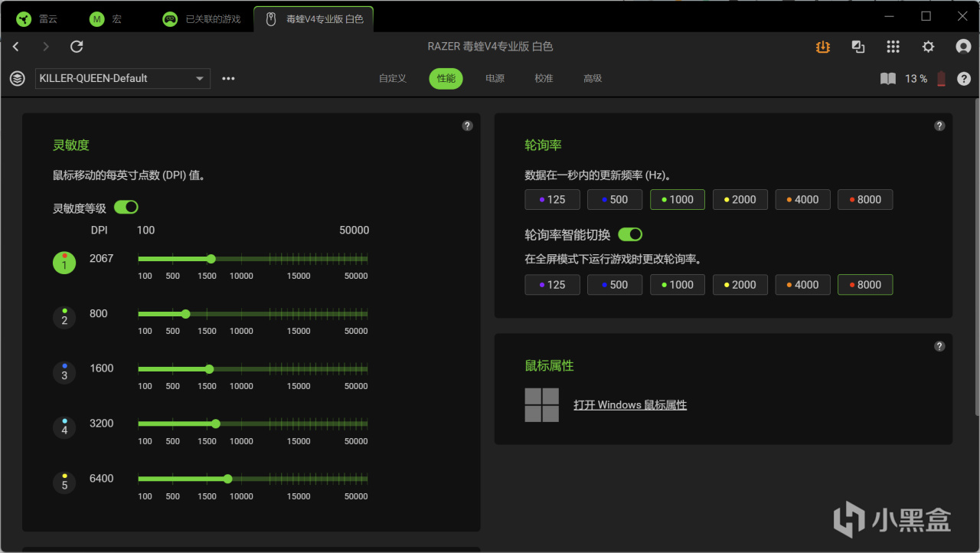Select 500 Hz in the smart switching row
Image resolution: width=980 pixels, height=553 pixels.
tap(614, 285)
